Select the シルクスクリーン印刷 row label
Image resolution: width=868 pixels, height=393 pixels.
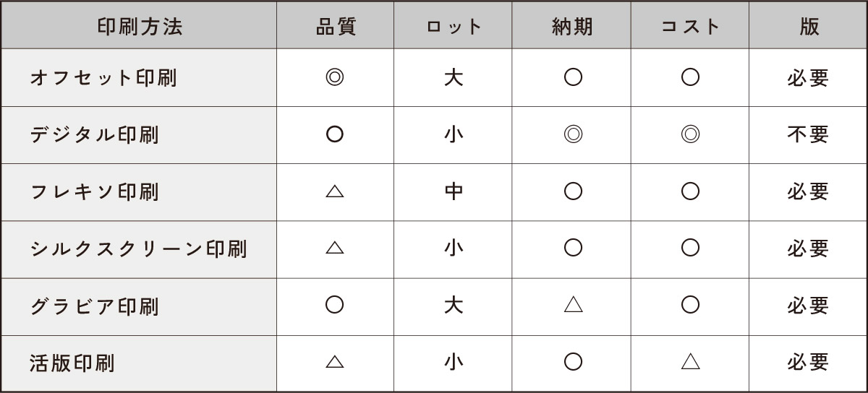[139, 249]
